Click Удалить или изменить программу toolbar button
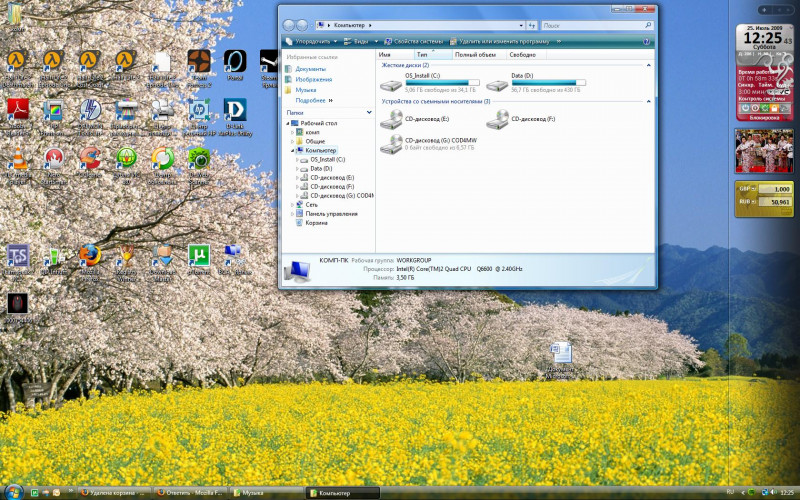The width and height of the screenshot is (800, 500). pyautogui.click(x=500, y=41)
